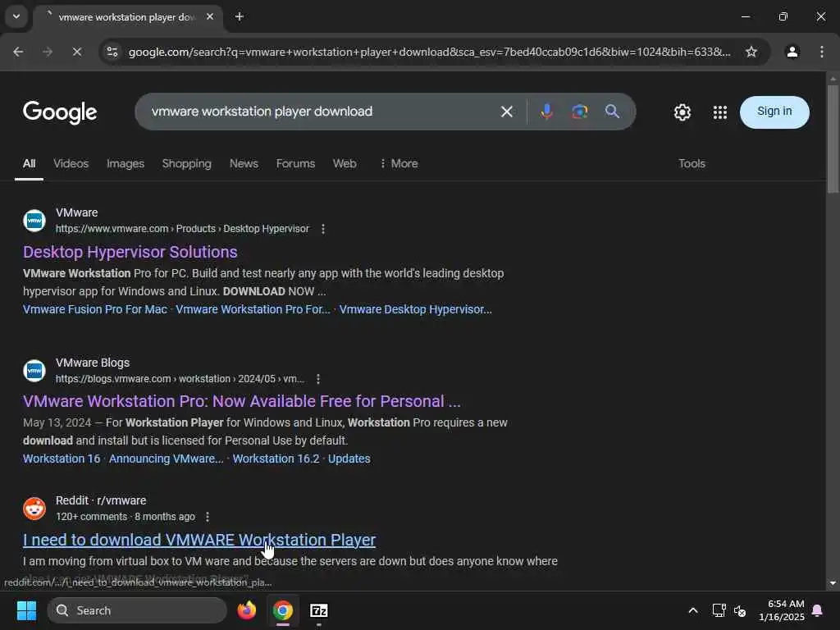The image size is (840, 630).
Task: Open the Chrome profile icon
Action: pos(792,52)
